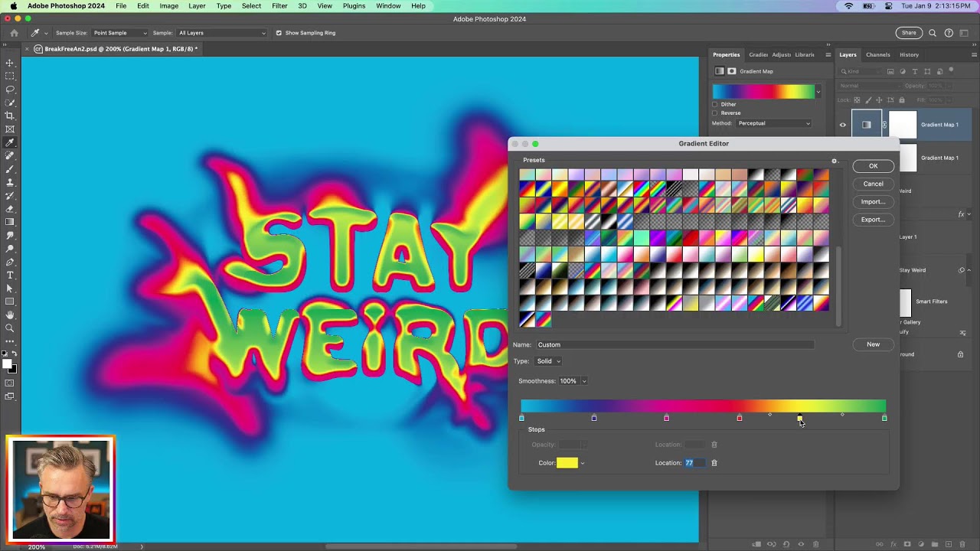Open the Filter menu
This screenshot has height=551, width=980.
279,6
